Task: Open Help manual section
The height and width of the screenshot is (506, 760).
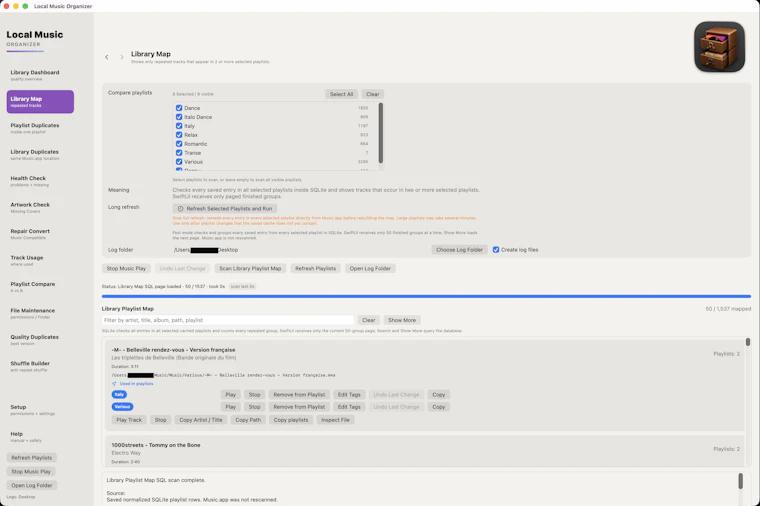Action: click(40, 437)
